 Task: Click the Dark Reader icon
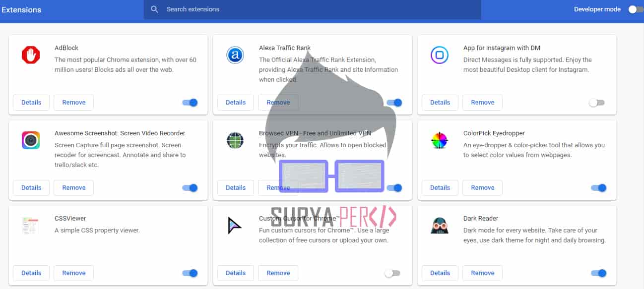coord(440,226)
